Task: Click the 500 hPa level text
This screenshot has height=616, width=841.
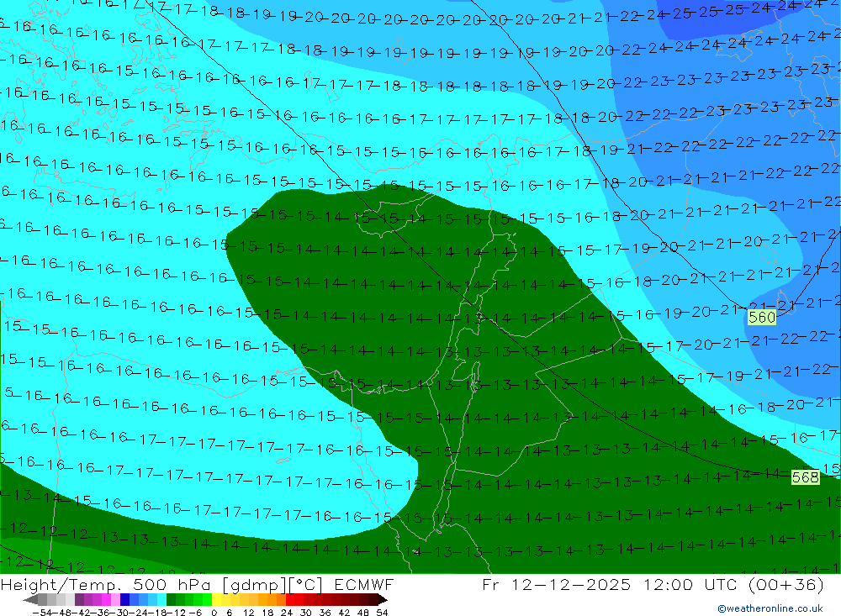Action: 172,584
